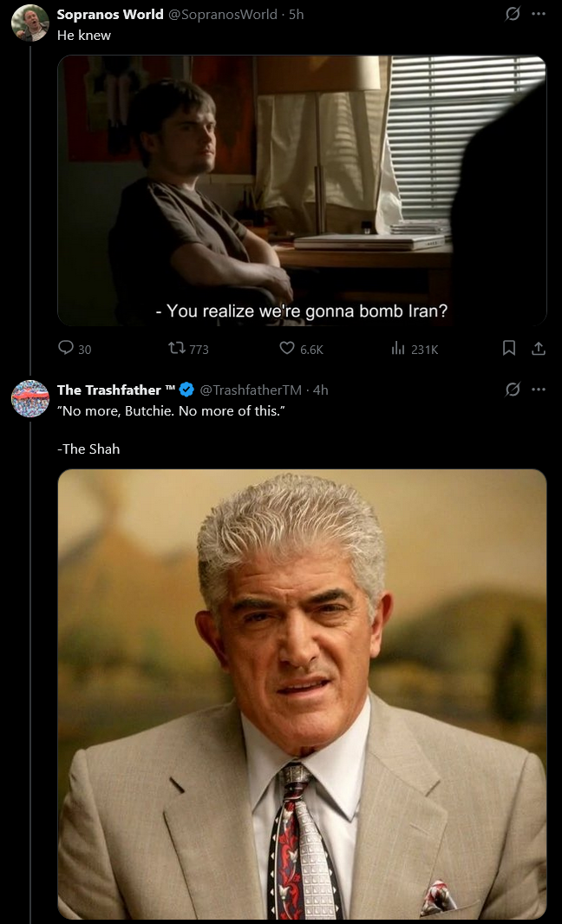The image size is (562, 924).
Task: Retweet the Sopranos World post
Action: click(x=188, y=348)
